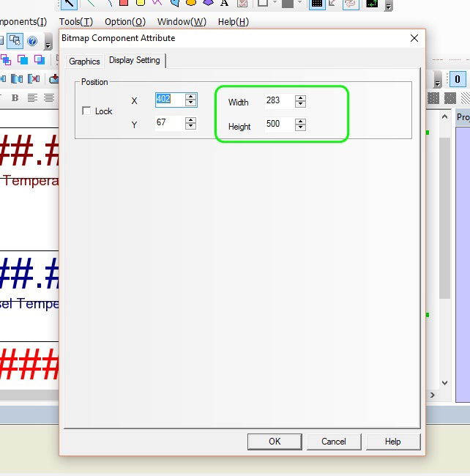Increase the Width value with up arrow
This screenshot has width=470, height=476.
(300, 98)
